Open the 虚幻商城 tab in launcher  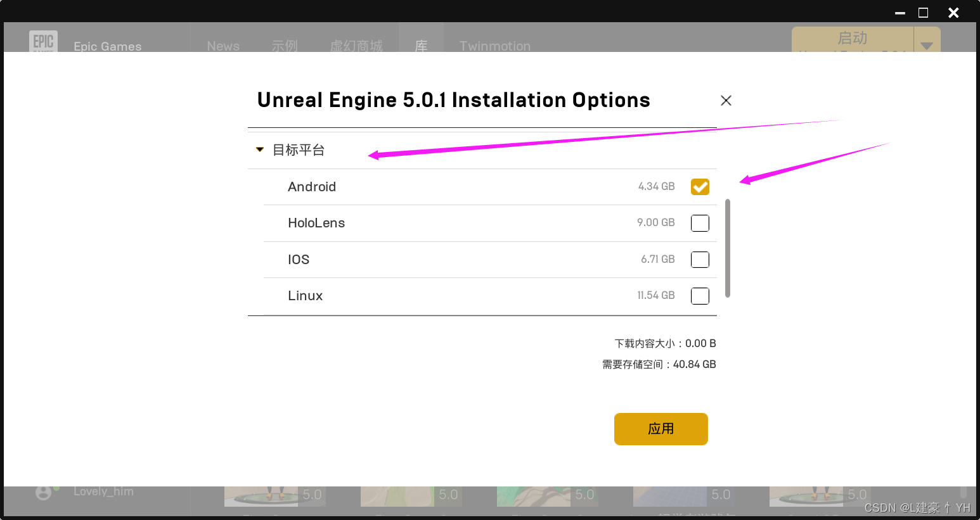(x=356, y=46)
